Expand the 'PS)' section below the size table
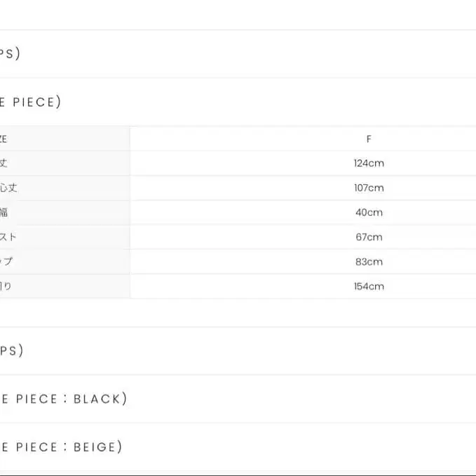This screenshot has width=476, height=476. point(12,351)
